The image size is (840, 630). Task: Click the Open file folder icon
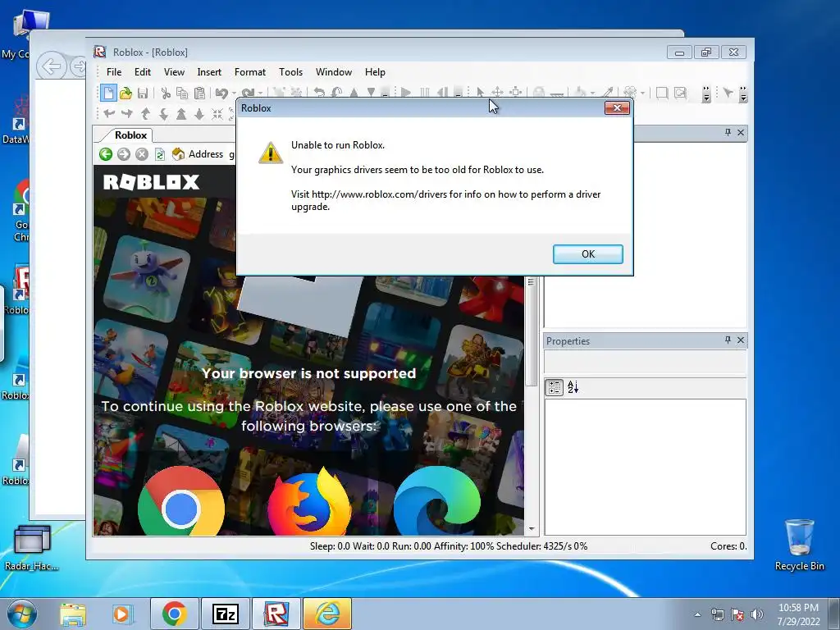(x=126, y=93)
